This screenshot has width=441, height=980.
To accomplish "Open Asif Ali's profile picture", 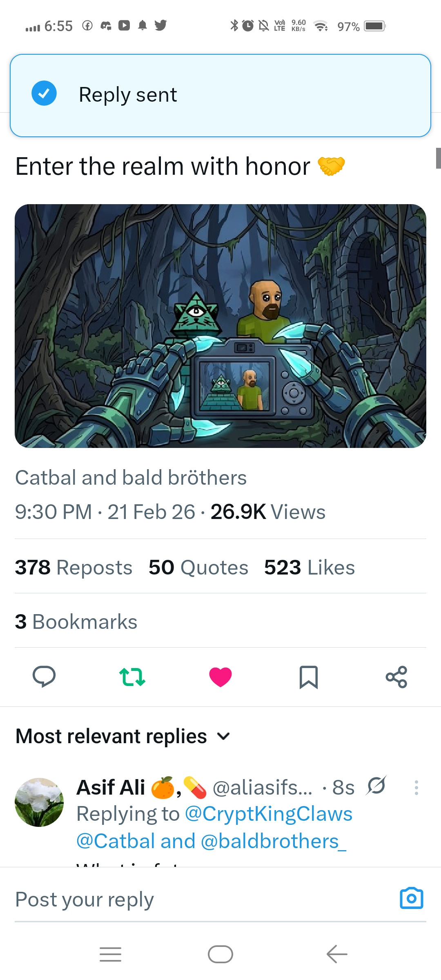I will click(x=39, y=802).
